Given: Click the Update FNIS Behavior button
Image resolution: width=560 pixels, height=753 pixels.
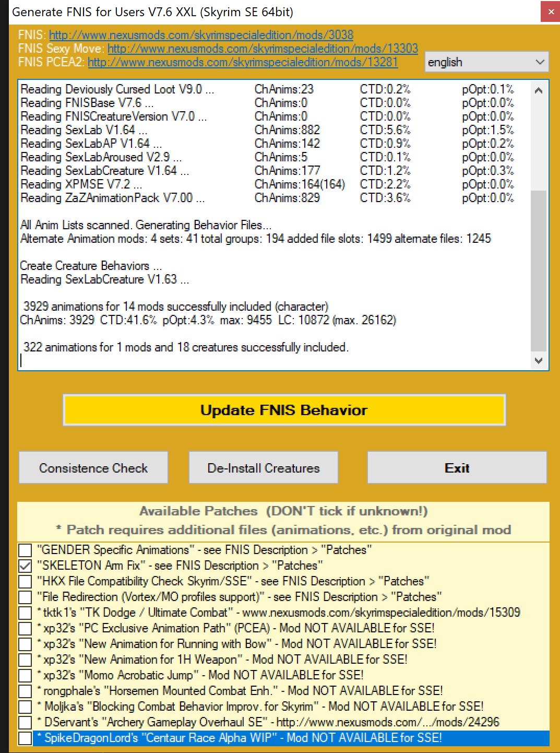Looking at the screenshot, I should pyautogui.click(x=284, y=410).
